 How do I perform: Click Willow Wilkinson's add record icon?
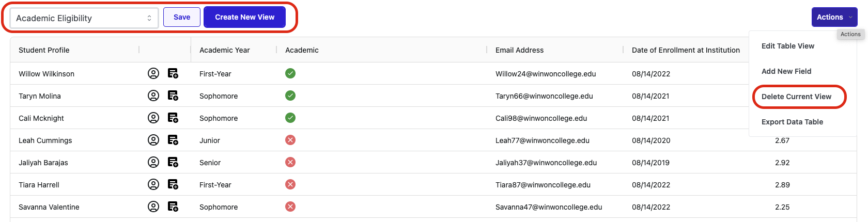(x=173, y=73)
